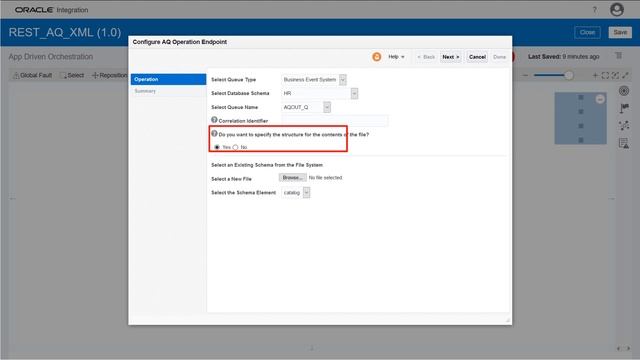
Task: Open the user profile avatar menu
Action: 617,9
